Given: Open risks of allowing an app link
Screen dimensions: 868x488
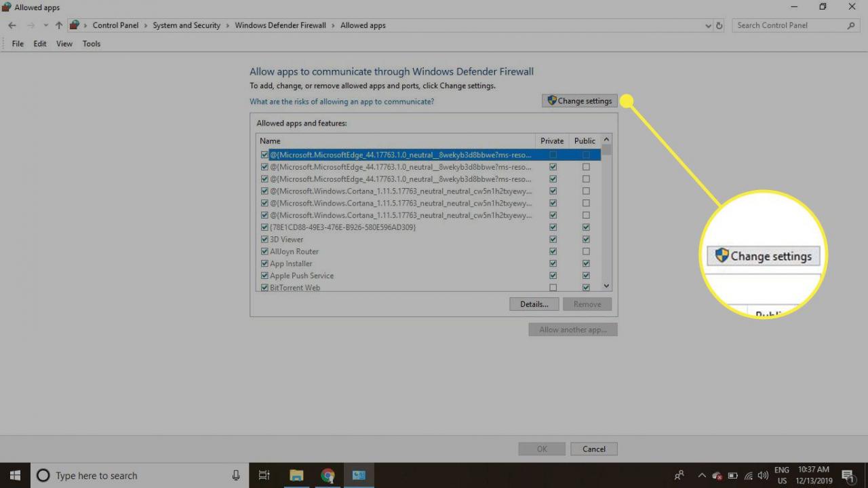Looking at the screenshot, I should click(x=342, y=101).
